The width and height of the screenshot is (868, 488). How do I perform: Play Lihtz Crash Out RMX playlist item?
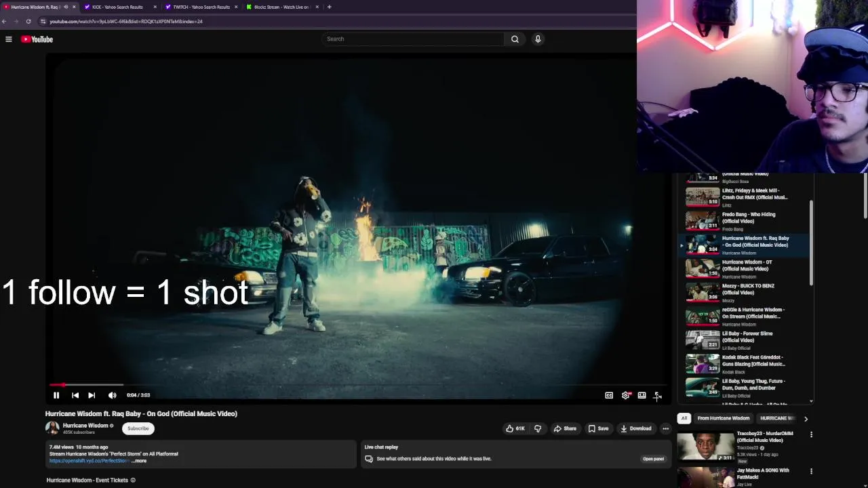coord(745,197)
